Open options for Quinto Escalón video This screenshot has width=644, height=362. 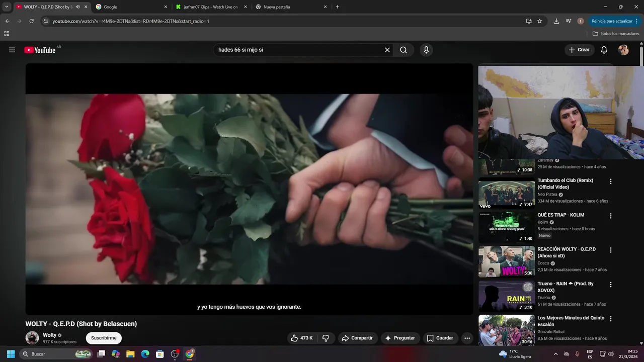611,319
